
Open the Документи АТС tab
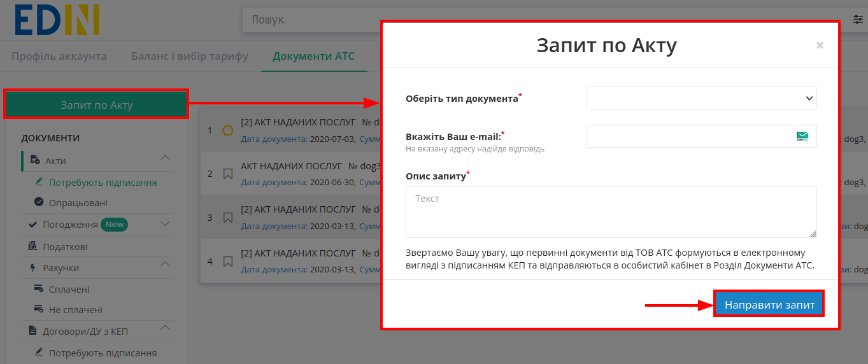click(x=313, y=56)
